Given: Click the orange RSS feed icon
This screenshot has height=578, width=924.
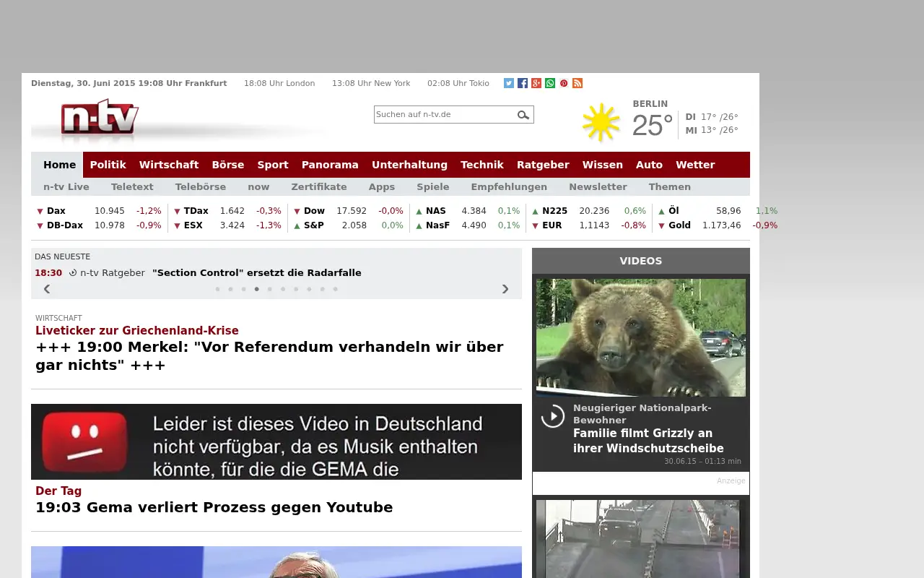Looking at the screenshot, I should pos(577,83).
